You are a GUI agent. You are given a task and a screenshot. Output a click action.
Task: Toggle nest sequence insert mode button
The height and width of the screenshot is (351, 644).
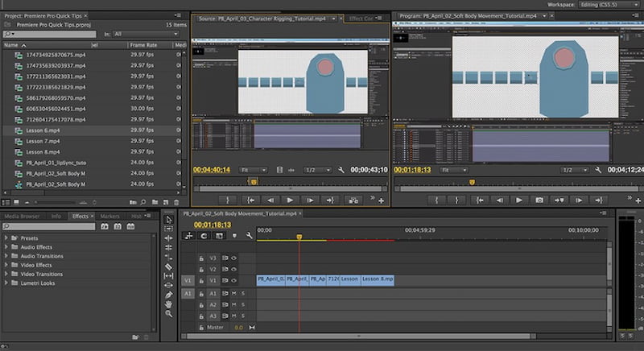point(188,236)
